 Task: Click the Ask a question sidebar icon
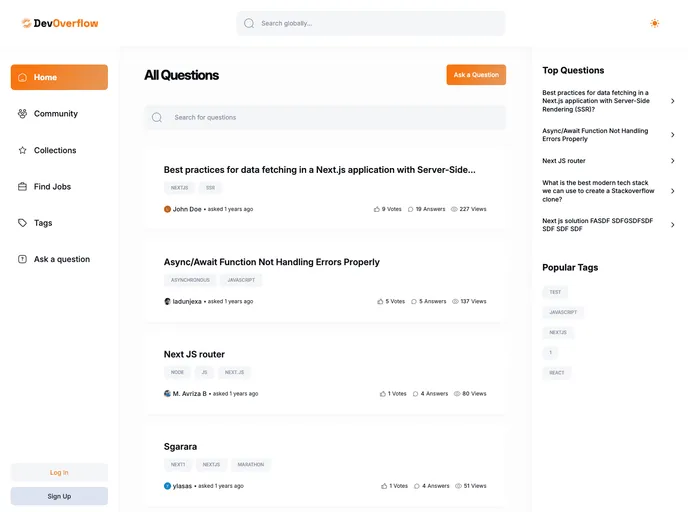[x=22, y=259]
